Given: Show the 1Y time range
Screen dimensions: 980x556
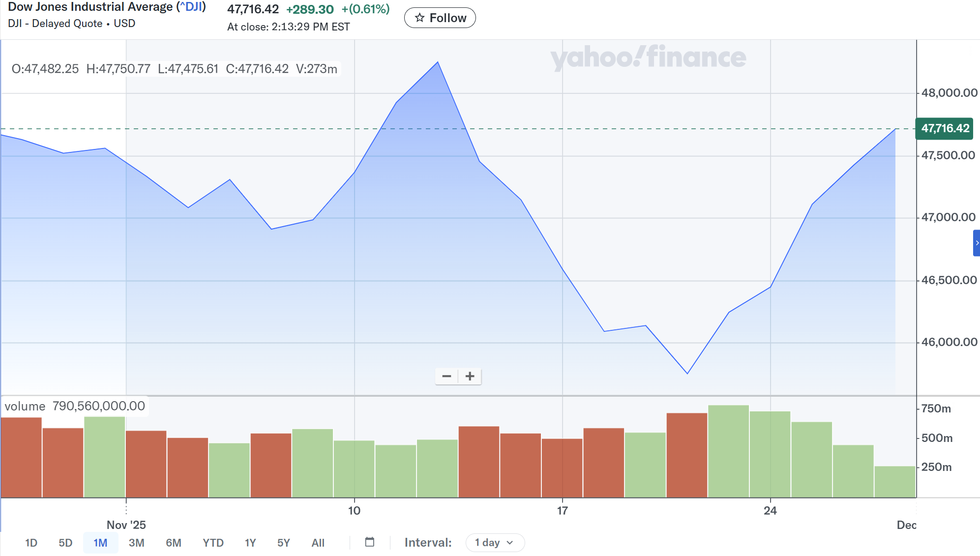Looking at the screenshot, I should pyautogui.click(x=250, y=543).
